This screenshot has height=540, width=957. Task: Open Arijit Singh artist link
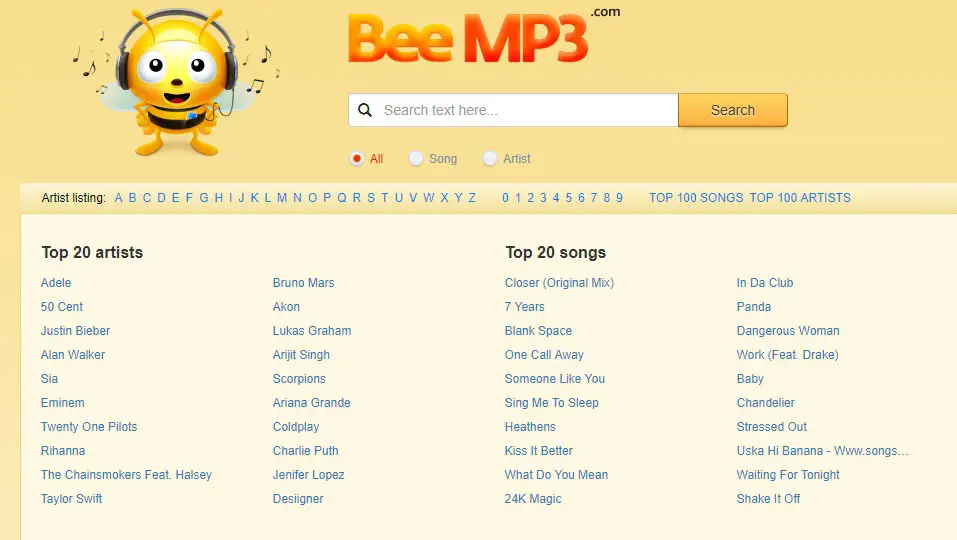click(301, 355)
